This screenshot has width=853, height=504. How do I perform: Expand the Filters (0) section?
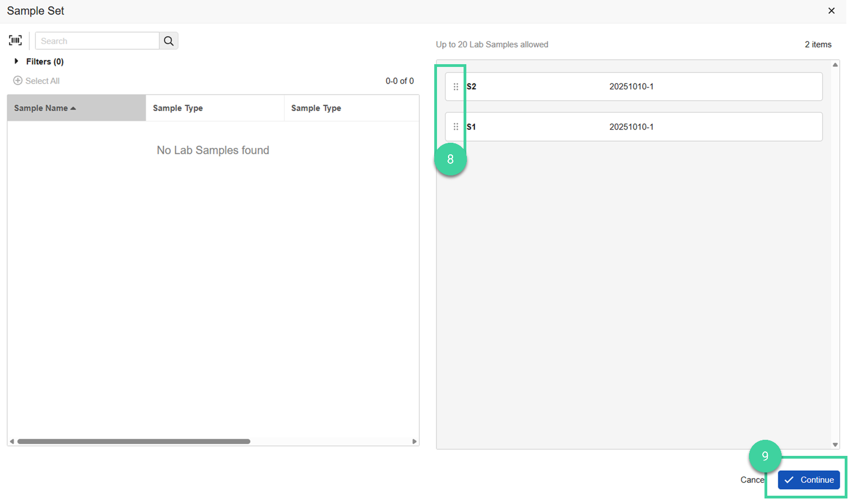17,61
